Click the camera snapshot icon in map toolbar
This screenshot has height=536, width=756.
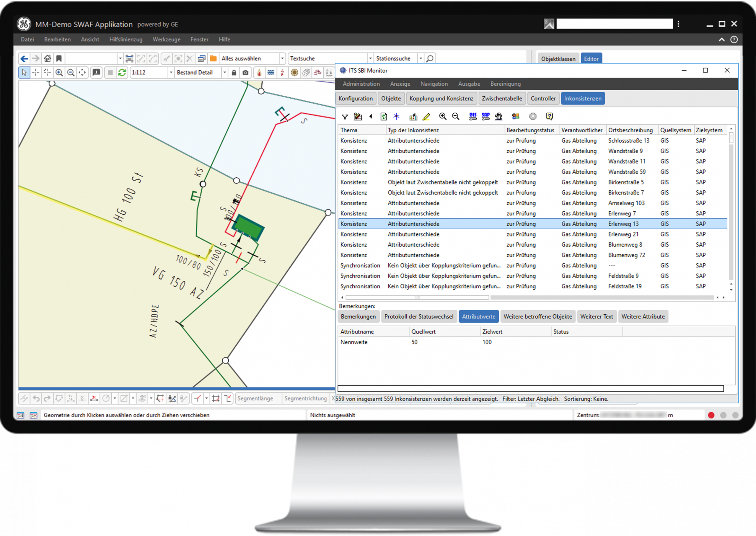[245, 73]
